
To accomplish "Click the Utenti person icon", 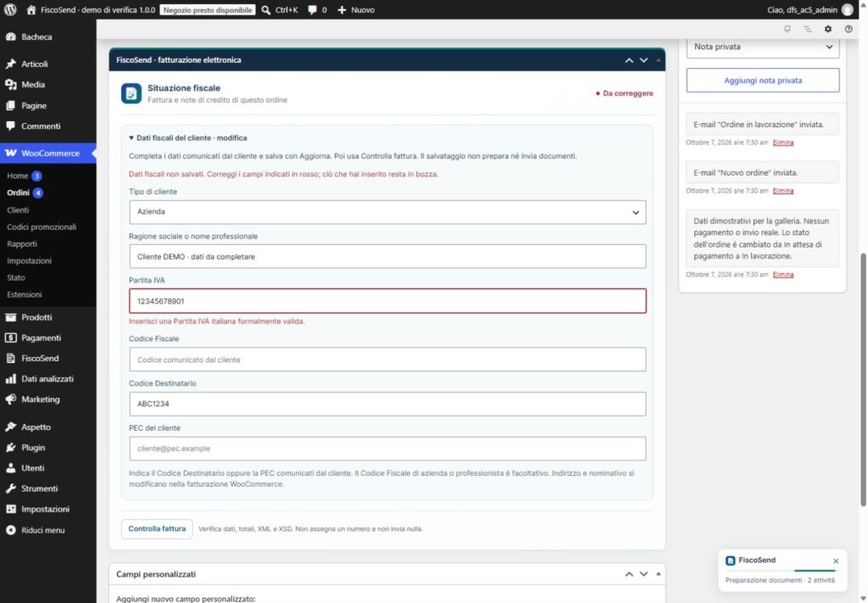I will 10,468.
